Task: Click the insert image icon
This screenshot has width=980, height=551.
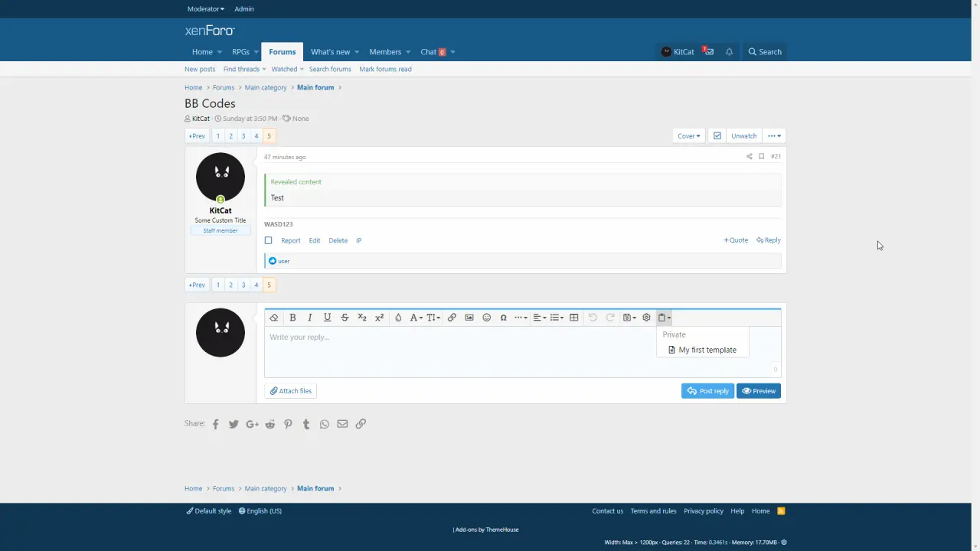Action: tap(469, 318)
